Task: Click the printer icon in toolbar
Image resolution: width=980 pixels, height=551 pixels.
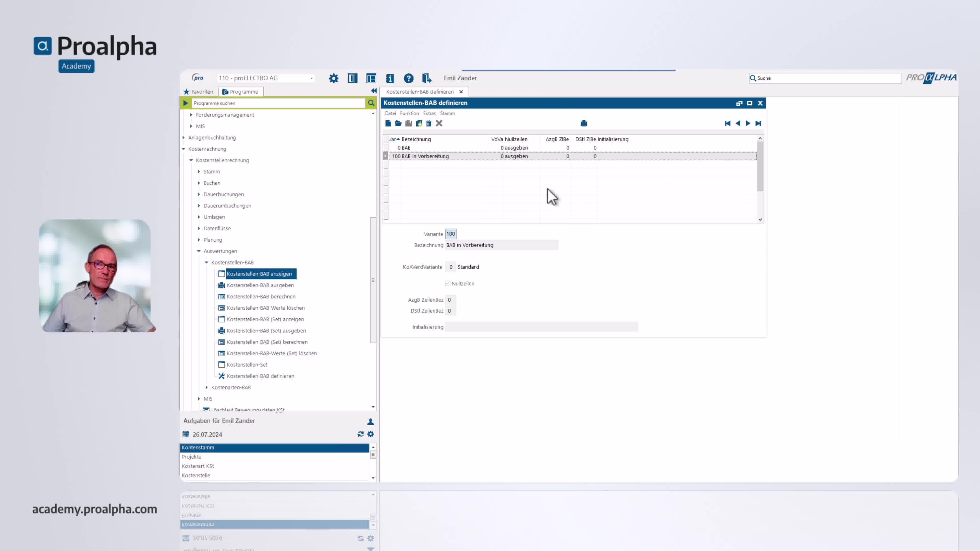Action: tap(584, 123)
